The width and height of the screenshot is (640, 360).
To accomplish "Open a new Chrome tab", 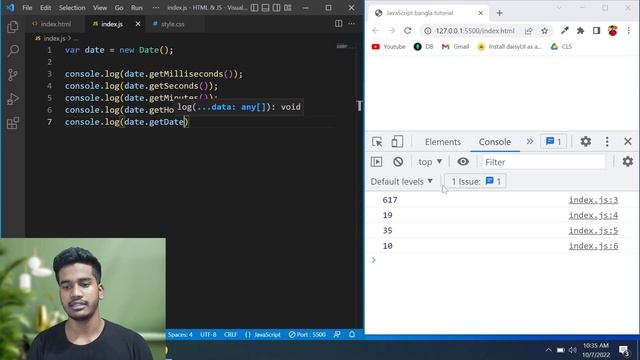I will click(499, 13).
